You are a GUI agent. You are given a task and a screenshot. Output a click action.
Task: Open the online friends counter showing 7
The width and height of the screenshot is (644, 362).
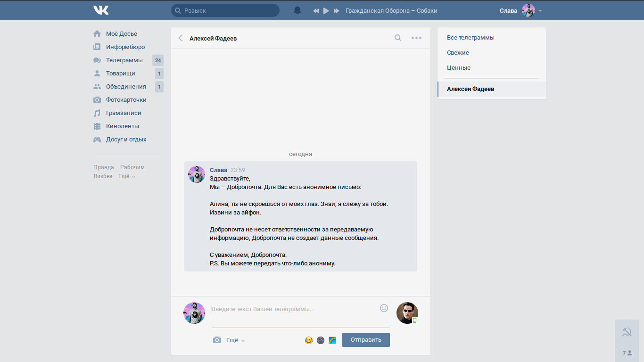point(627,353)
